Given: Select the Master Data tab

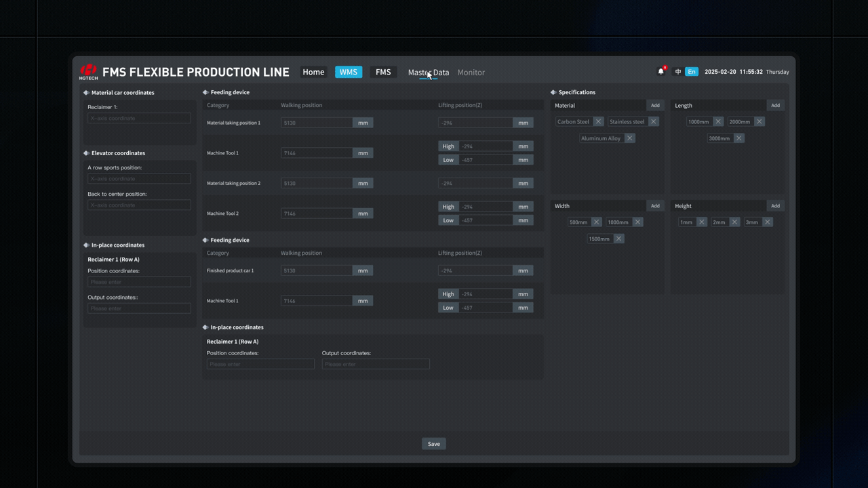Looking at the screenshot, I should tap(429, 73).
